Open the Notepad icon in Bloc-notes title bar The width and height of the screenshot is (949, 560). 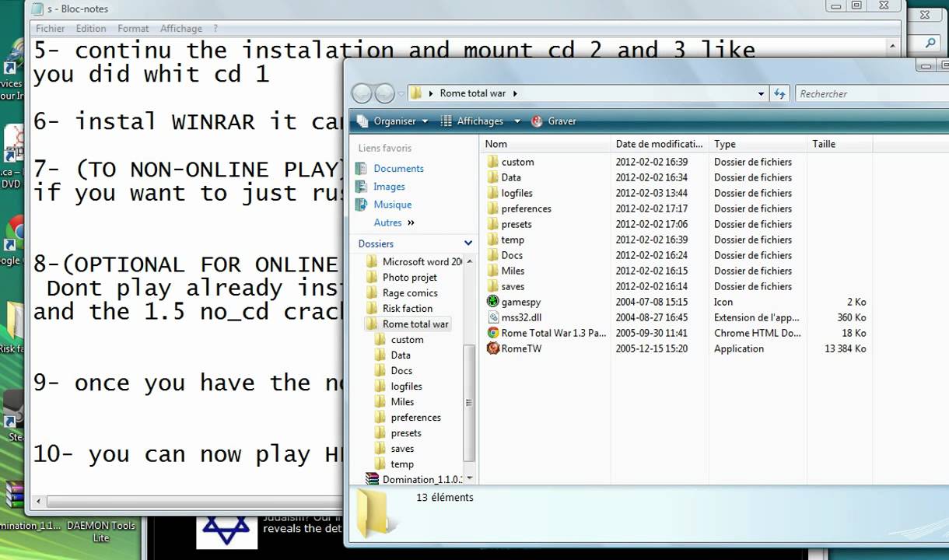[x=37, y=9]
